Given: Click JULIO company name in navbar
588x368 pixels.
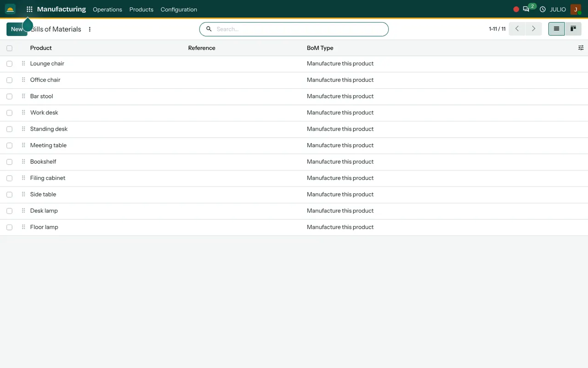Looking at the screenshot, I should click(558, 9).
